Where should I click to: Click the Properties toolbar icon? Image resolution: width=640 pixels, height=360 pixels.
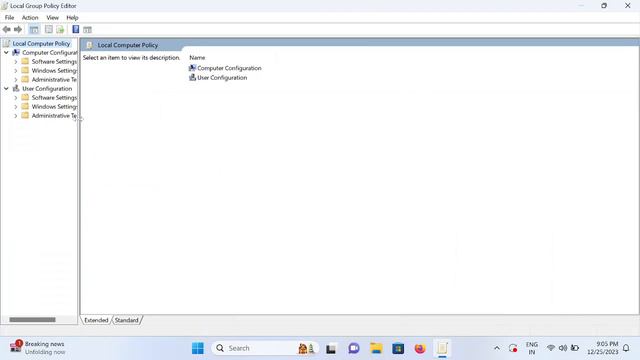point(49,29)
